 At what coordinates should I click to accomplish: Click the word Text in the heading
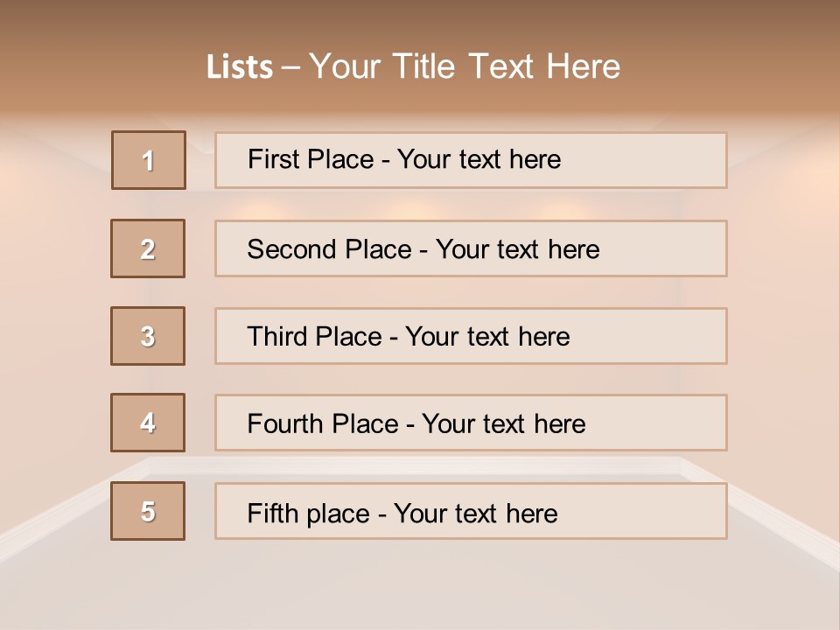click(501, 66)
